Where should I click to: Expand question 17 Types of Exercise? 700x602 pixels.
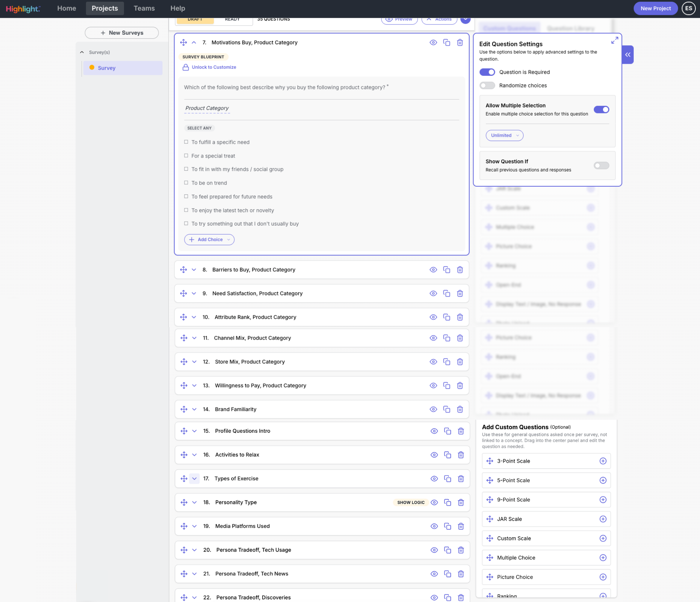pyautogui.click(x=194, y=479)
